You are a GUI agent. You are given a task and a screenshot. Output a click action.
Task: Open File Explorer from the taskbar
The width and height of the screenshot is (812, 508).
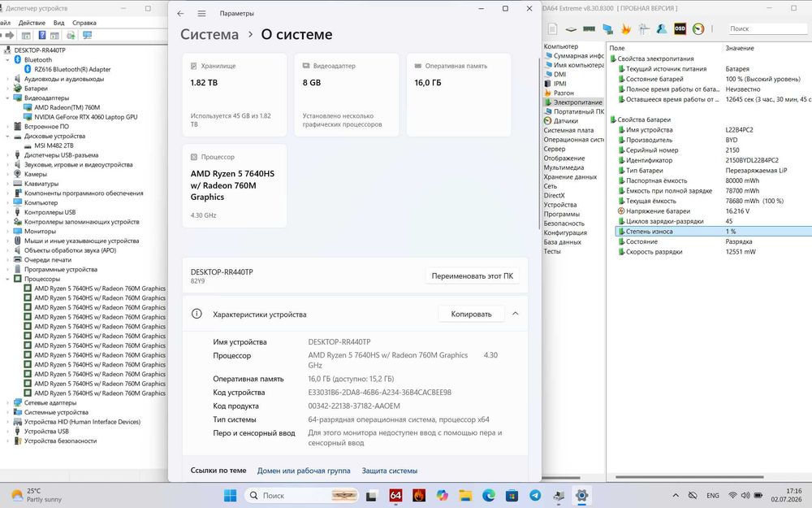(x=465, y=496)
